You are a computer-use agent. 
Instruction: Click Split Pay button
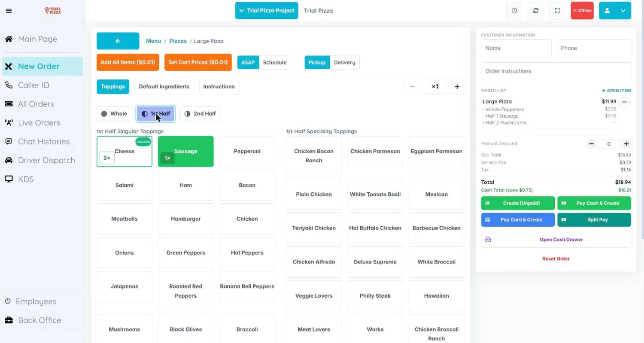click(x=594, y=220)
